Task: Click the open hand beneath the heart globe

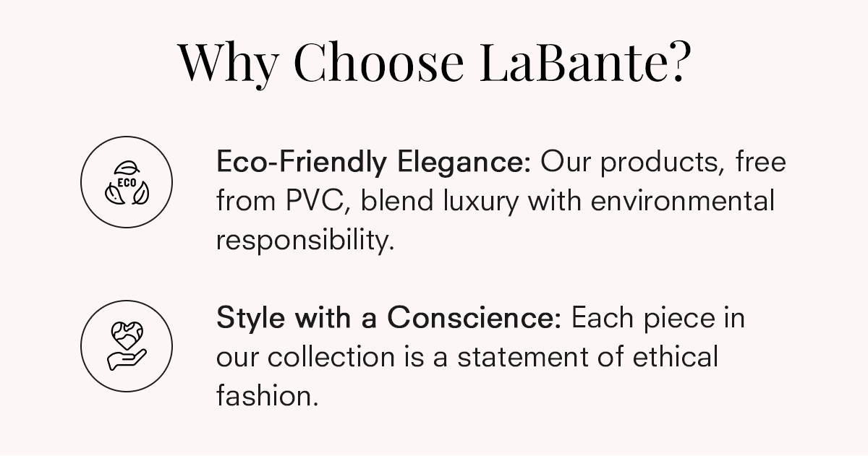Action: [127, 358]
